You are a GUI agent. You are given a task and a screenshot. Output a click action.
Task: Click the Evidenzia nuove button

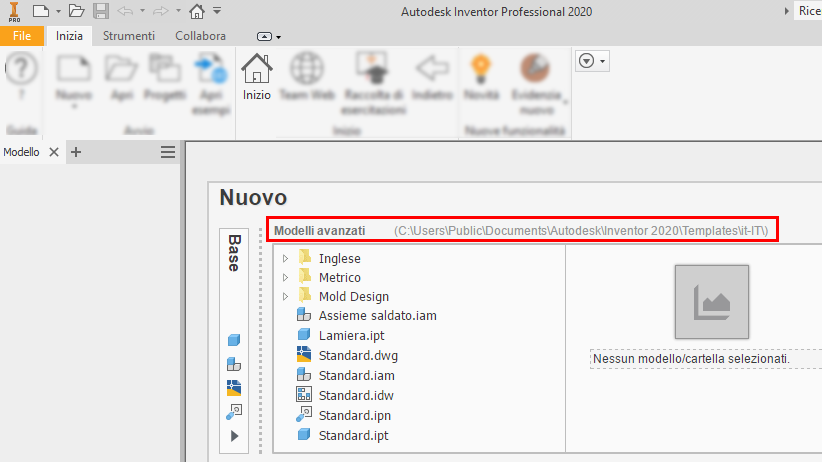tap(536, 84)
